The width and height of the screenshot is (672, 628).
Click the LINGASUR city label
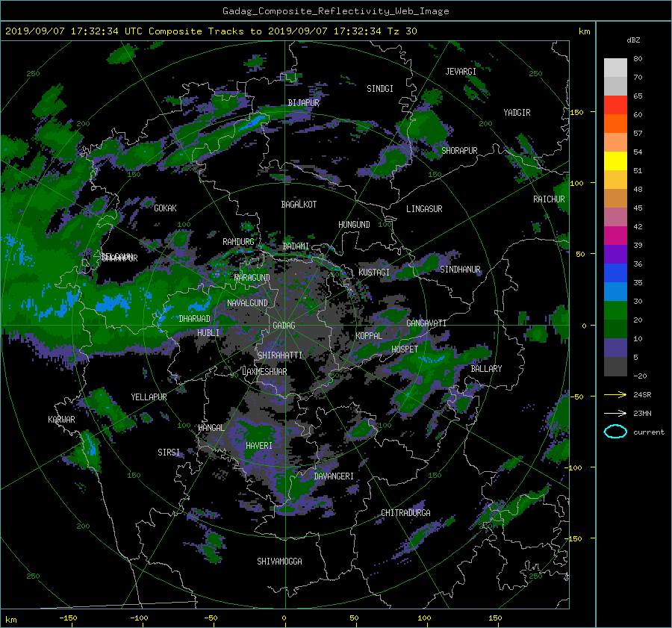click(424, 209)
